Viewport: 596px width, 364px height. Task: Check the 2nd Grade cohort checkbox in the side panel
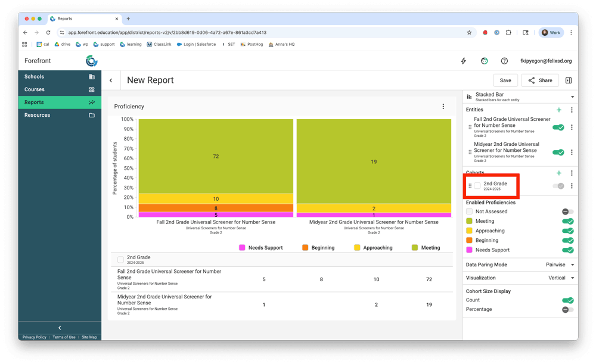[477, 186]
